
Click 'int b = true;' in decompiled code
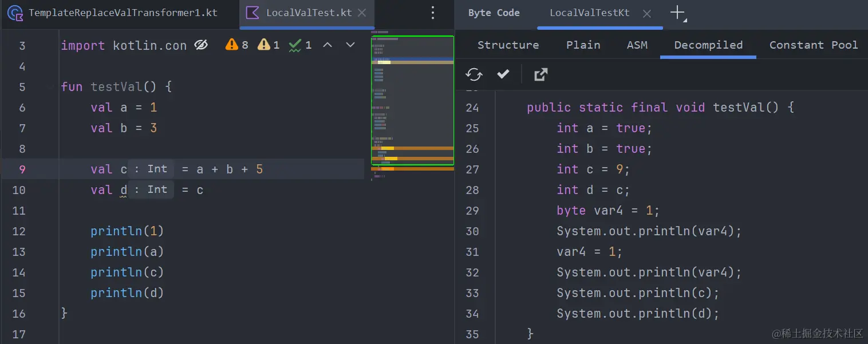point(605,148)
